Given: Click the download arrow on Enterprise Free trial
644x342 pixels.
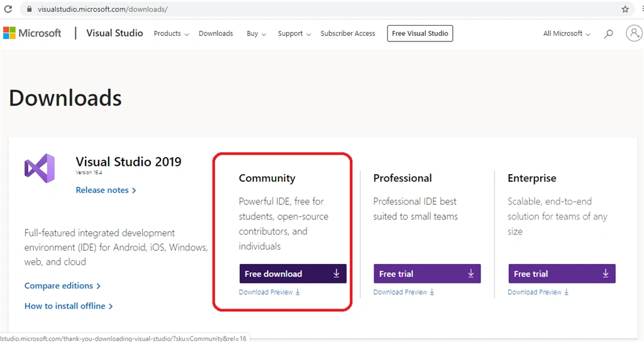Looking at the screenshot, I should 606,273.
